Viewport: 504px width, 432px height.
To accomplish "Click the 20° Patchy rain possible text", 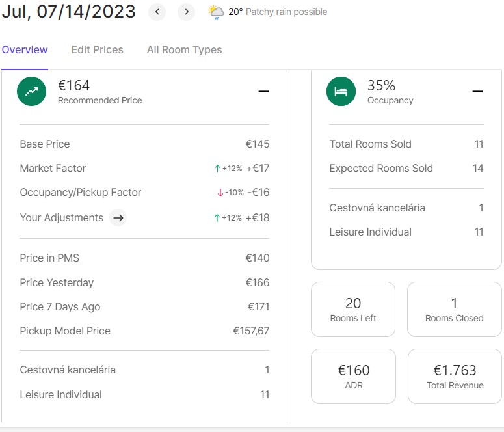I will click(x=278, y=12).
